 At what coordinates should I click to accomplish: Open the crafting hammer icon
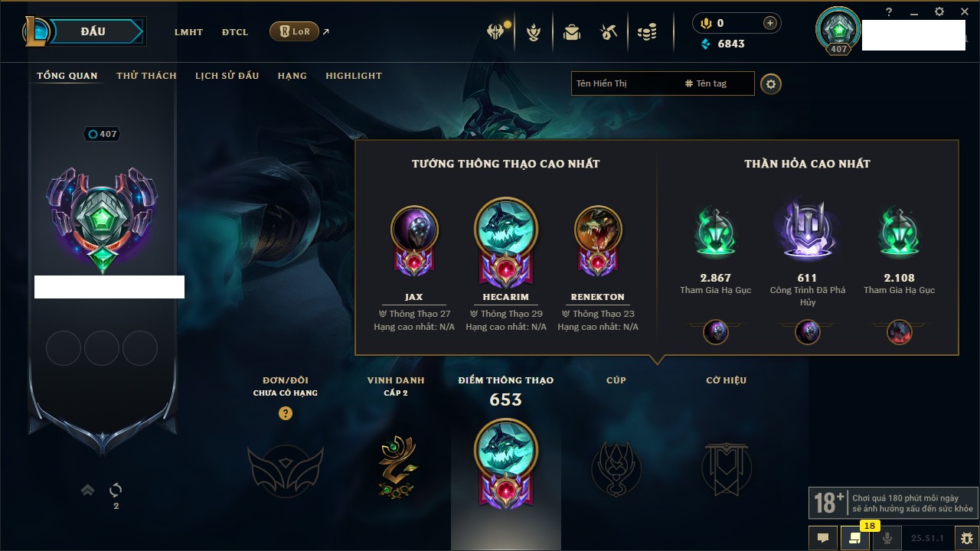pos(609,32)
